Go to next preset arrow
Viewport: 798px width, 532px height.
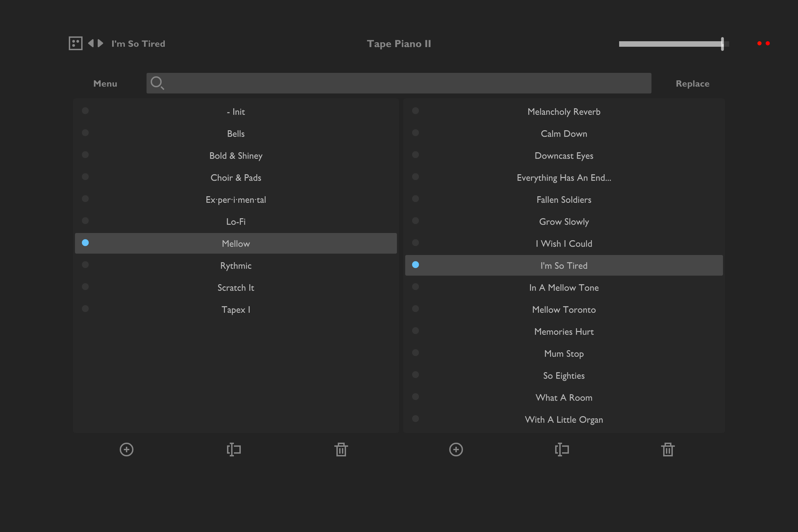pyautogui.click(x=100, y=43)
